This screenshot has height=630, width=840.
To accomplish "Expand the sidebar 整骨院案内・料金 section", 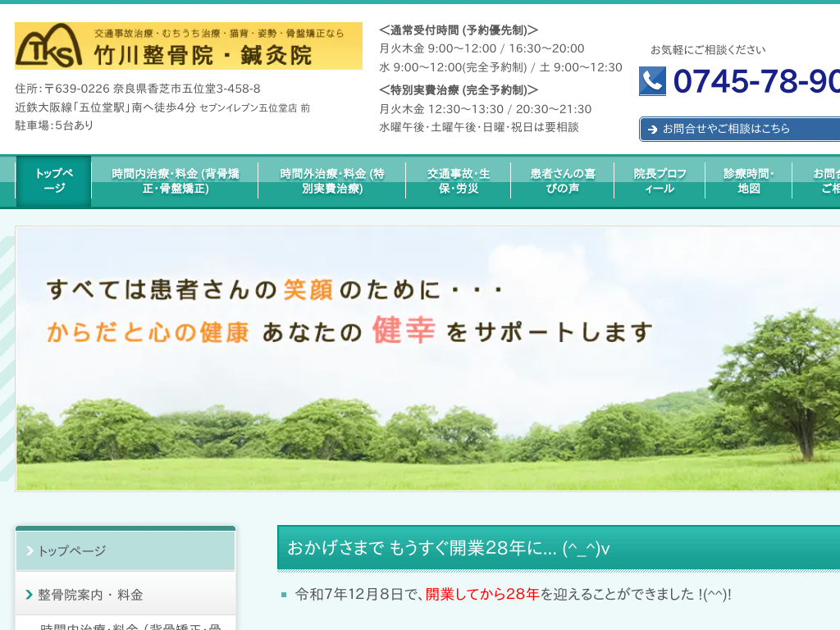I will (126, 595).
